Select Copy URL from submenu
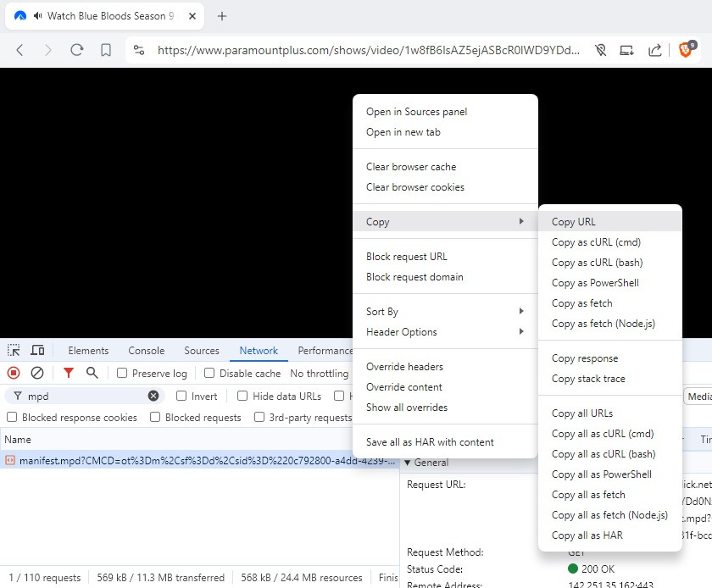This screenshot has width=712, height=588. pyautogui.click(x=574, y=222)
